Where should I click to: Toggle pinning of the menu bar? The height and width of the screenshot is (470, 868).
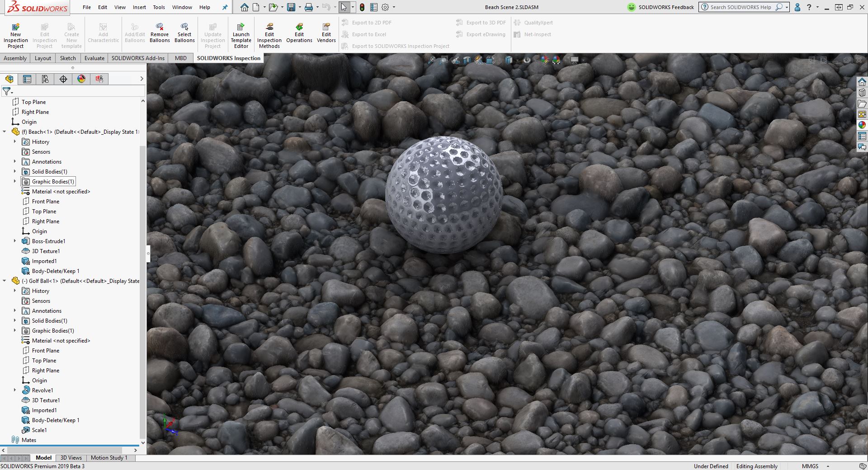pos(225,7)
